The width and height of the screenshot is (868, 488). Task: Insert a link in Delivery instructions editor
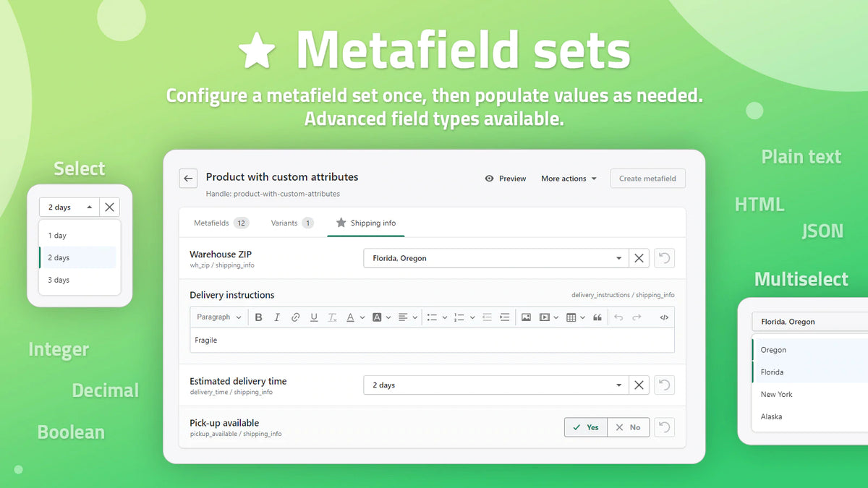click(x=295, y=317)
